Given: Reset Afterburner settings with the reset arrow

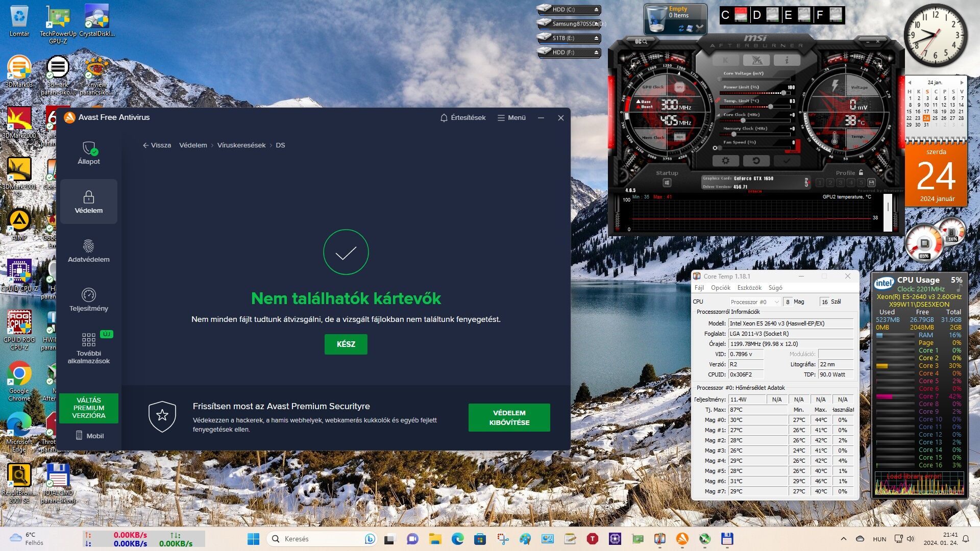Looking at the screenshot, I should [756, 161].
